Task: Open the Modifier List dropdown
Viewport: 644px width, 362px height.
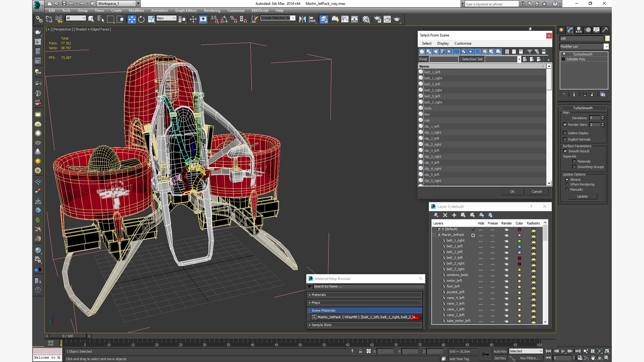Action: pos(606,47)
